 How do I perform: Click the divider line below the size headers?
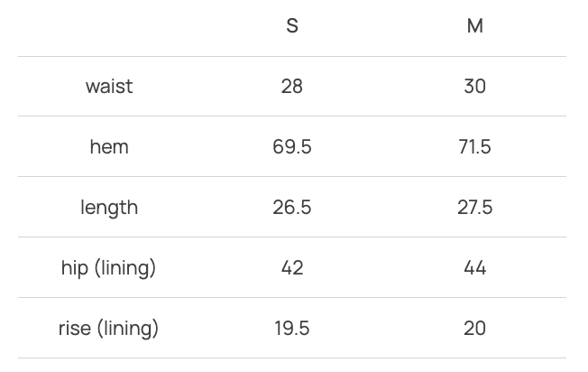[x=292, y=56]
